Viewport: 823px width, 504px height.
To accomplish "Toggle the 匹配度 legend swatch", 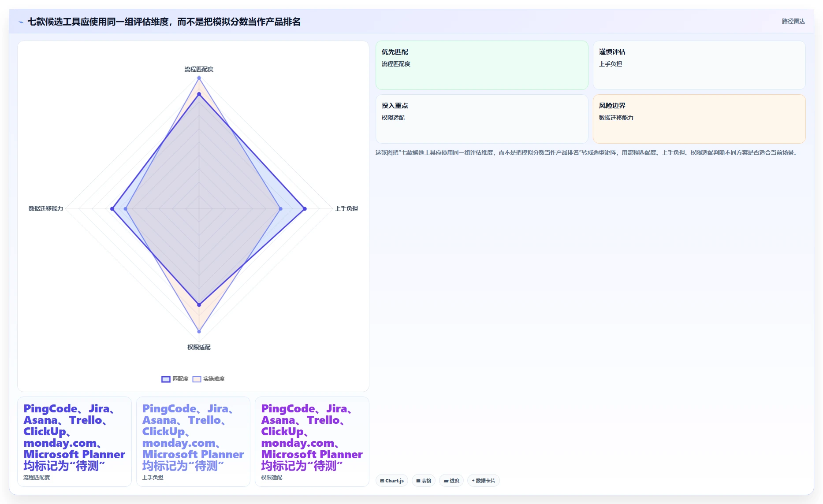I will click(x=166, y=379).
